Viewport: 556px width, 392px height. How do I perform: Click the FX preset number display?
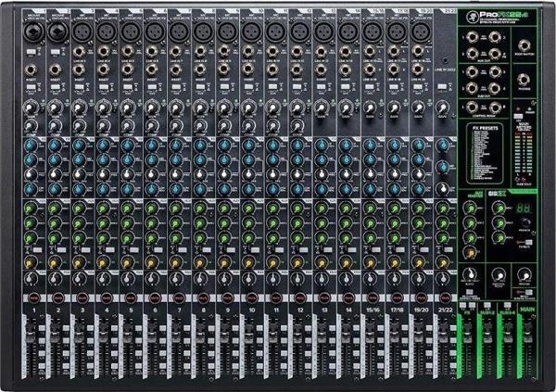coord(524,209)
